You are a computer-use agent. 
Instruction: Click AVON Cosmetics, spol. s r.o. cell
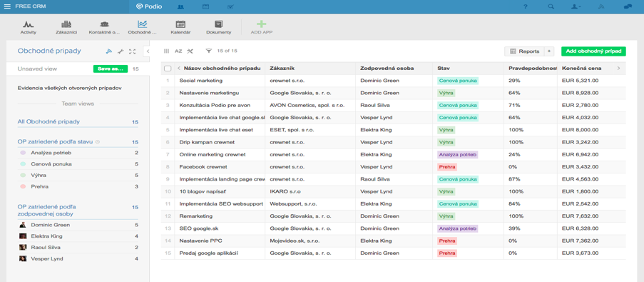click(310, 105)
